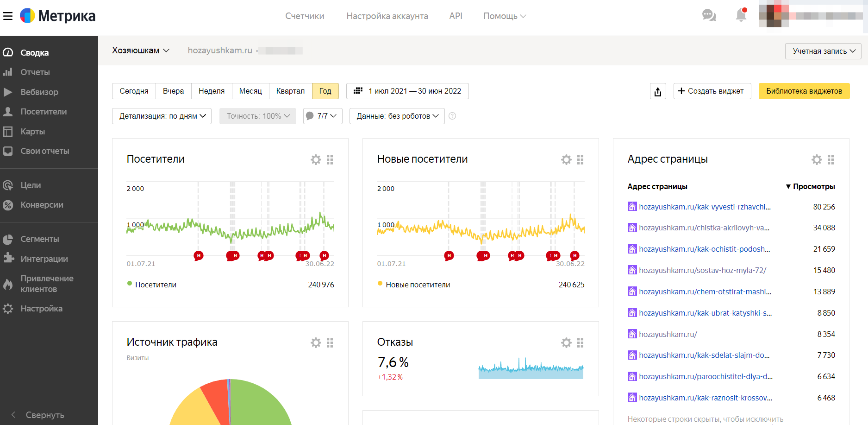Open Данные: без роботов dropdown
Image resolution: width=868 pixels, height=425 pixels.
coord(397,116)
